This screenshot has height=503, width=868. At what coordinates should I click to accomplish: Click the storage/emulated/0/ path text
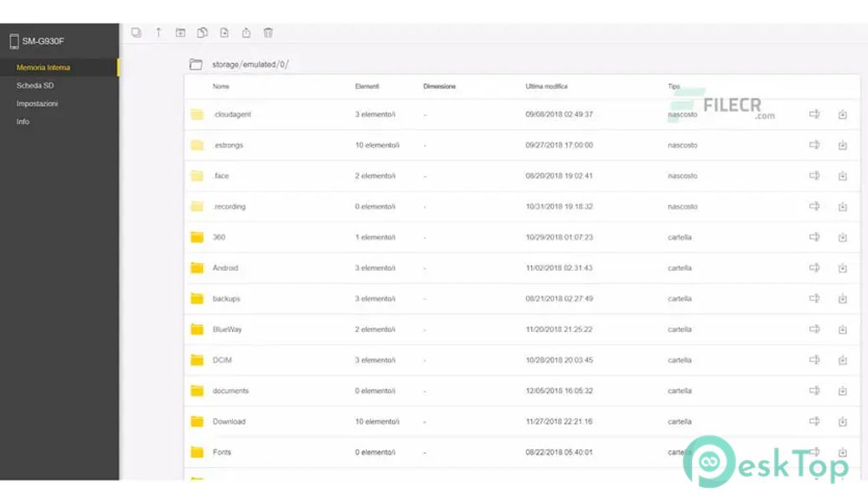[251, 65]
